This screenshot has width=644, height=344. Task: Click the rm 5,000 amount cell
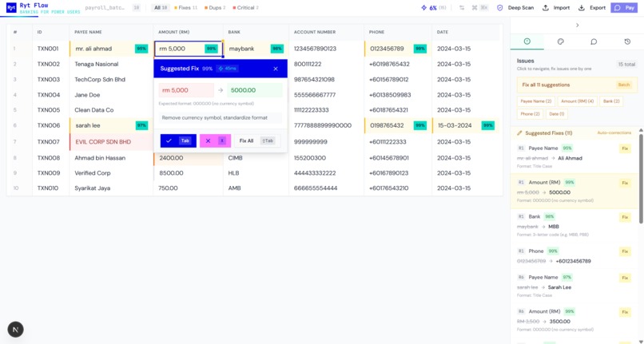189,49
